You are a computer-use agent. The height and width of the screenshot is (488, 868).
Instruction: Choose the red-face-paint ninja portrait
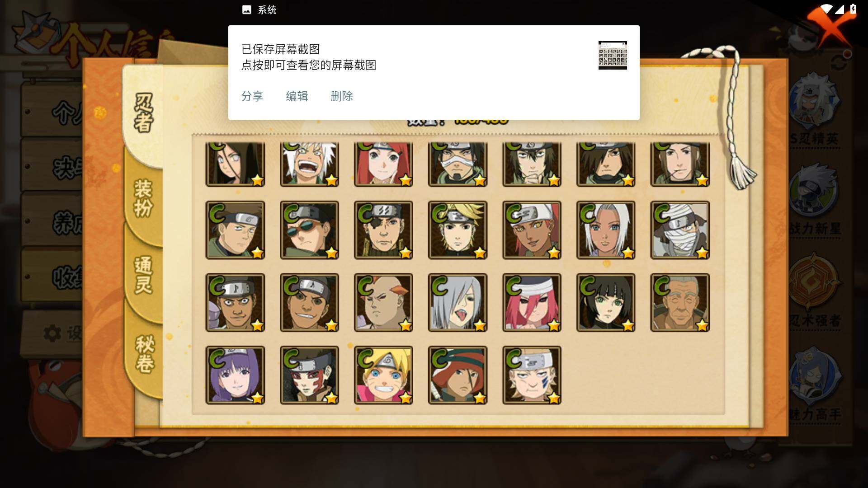coord(309,375)
